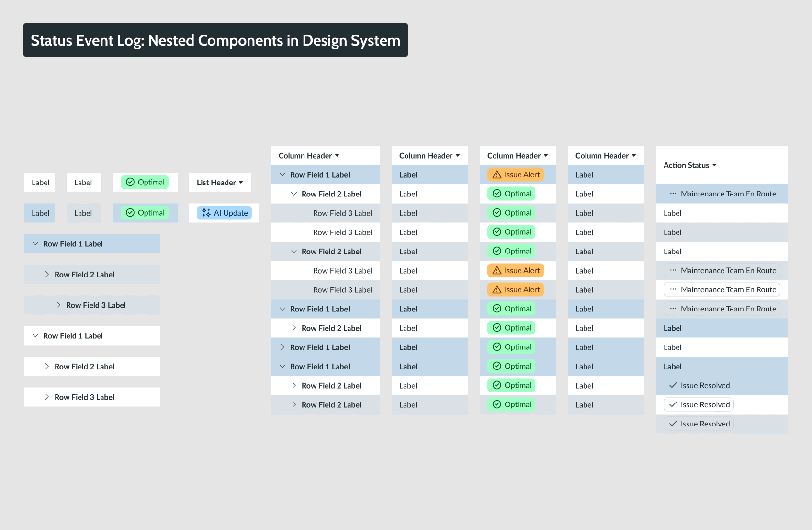This screenshot has width=812, height=530.
Task: Open the Action Status column dropdown
Action: [x=690, y=165]
